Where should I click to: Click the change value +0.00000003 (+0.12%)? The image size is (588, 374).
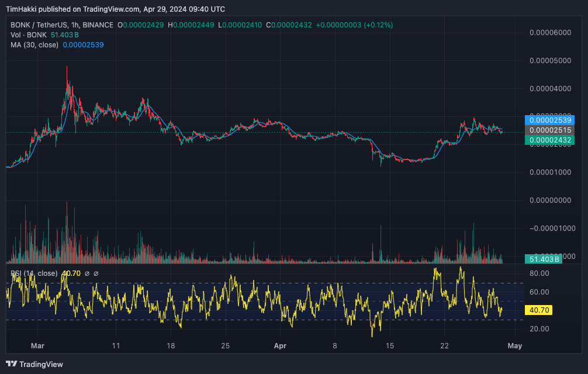click(354, 25)
